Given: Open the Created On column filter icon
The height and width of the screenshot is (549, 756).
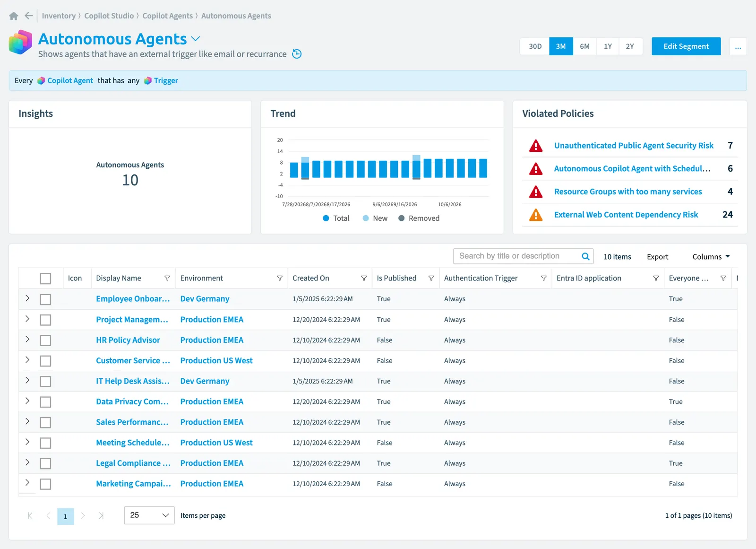Looking at the screenshot, I should pos(364,279).
